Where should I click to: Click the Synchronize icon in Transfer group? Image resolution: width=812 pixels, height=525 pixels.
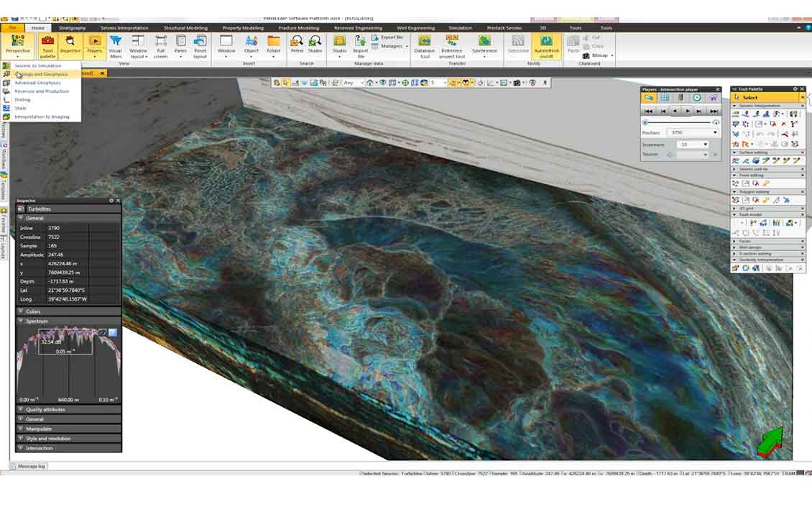pyautogui.click(x=485, y=45)
